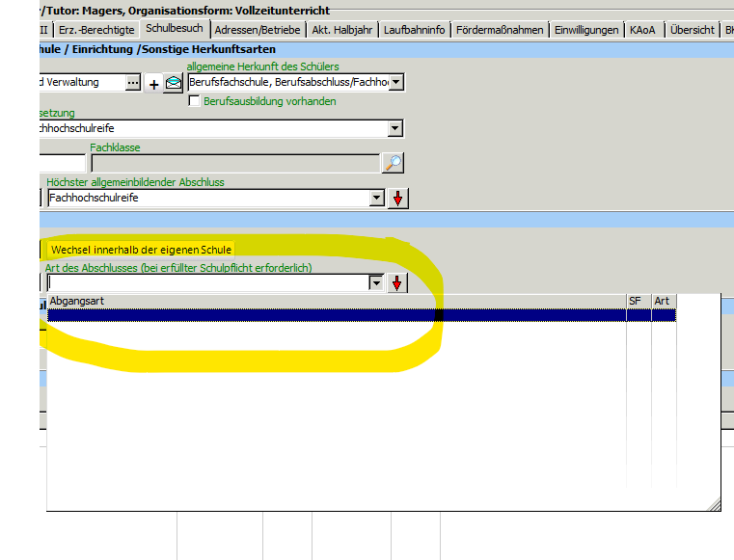Click red arrow beside Art des Abschlusses
This screenshot has width=734, height=560.
[x=398, y=283]
